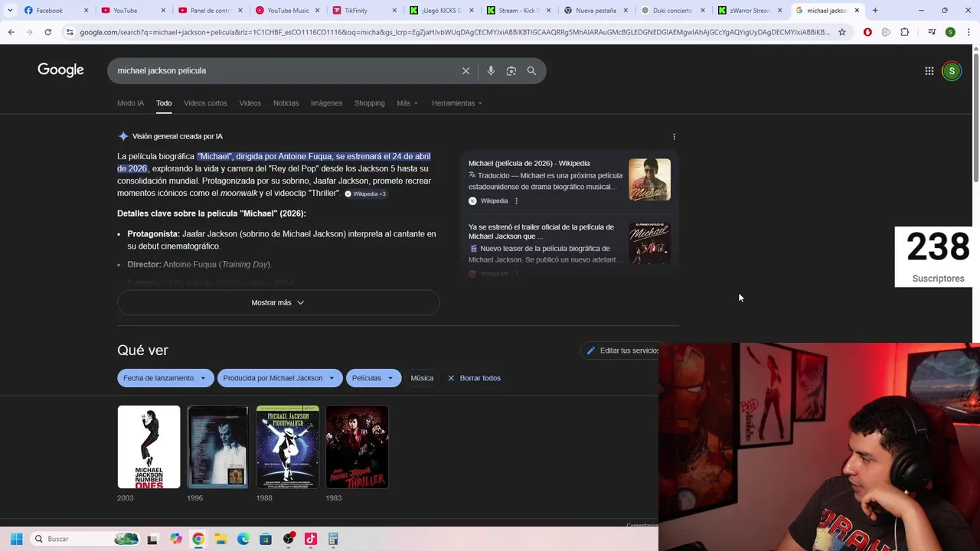Open the Películas filter dropdown
Viewport: 980px width, 551px height.
373,378
